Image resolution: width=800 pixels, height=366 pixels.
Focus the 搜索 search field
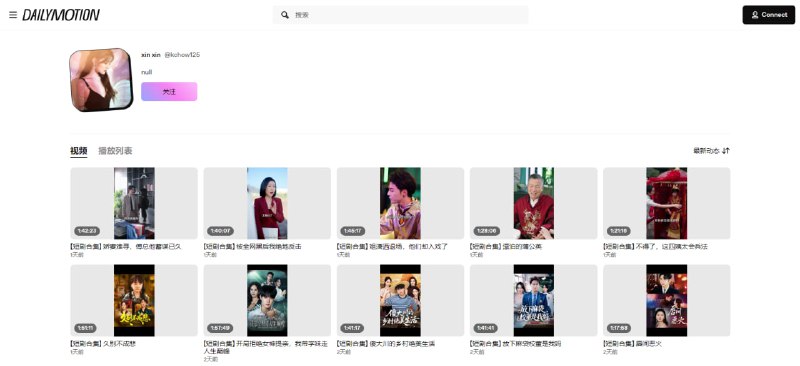(401, 15)
